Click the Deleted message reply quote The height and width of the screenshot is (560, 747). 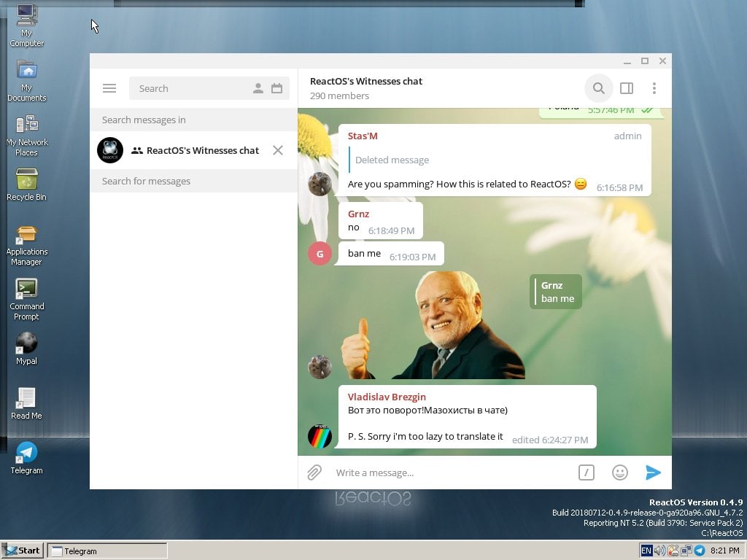click(392, 160)
